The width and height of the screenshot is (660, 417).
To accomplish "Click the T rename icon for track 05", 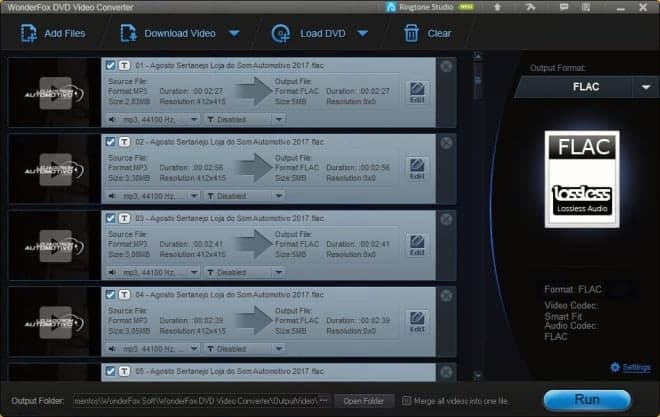I will (124, 371).
